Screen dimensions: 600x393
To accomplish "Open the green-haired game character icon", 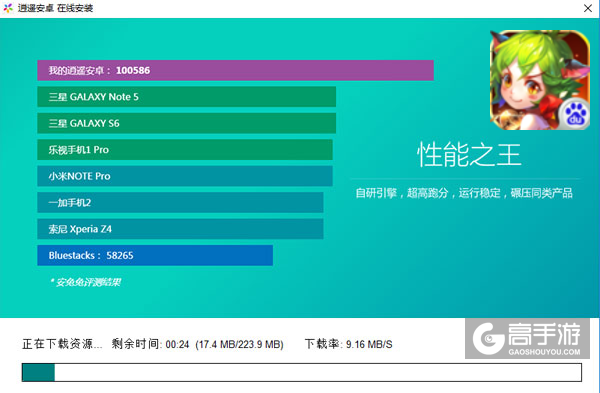I will (x=540, y=80).
